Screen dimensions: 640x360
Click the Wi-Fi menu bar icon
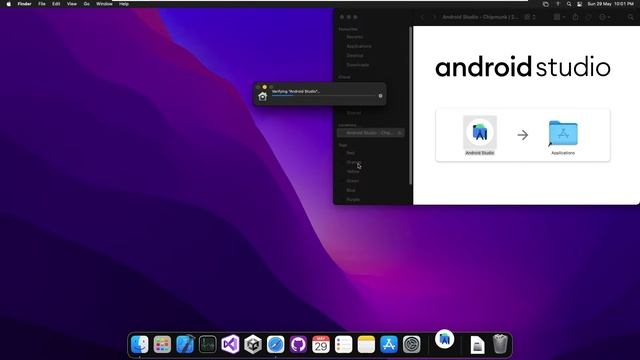pyautogui.click(x=558, y=4)
